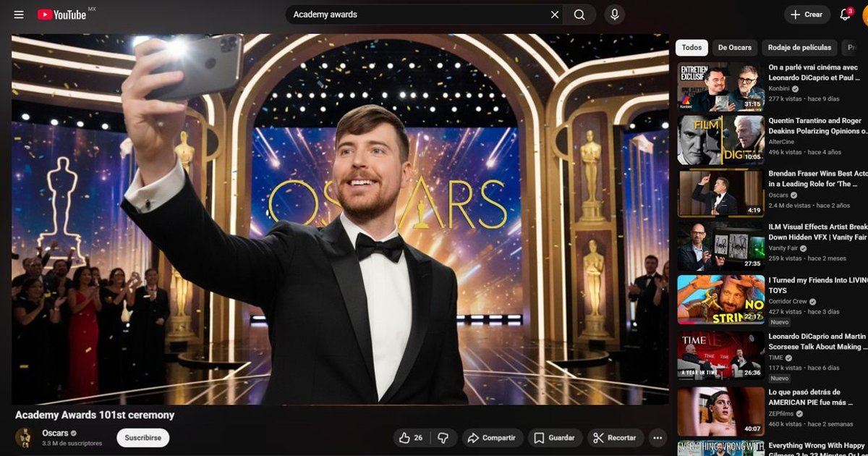
Task: Open ILM Visual Effects Artist video thumbnail
Action: point(720,247)
